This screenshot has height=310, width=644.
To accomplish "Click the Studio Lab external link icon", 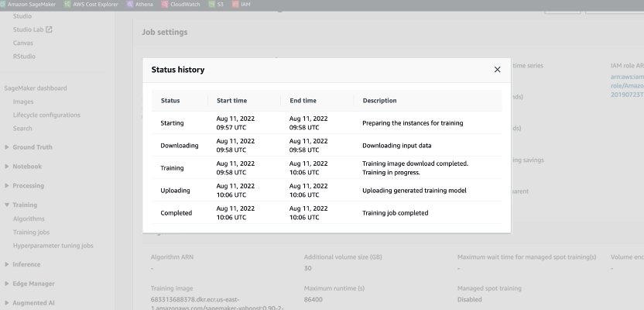I will click(49, 29).
